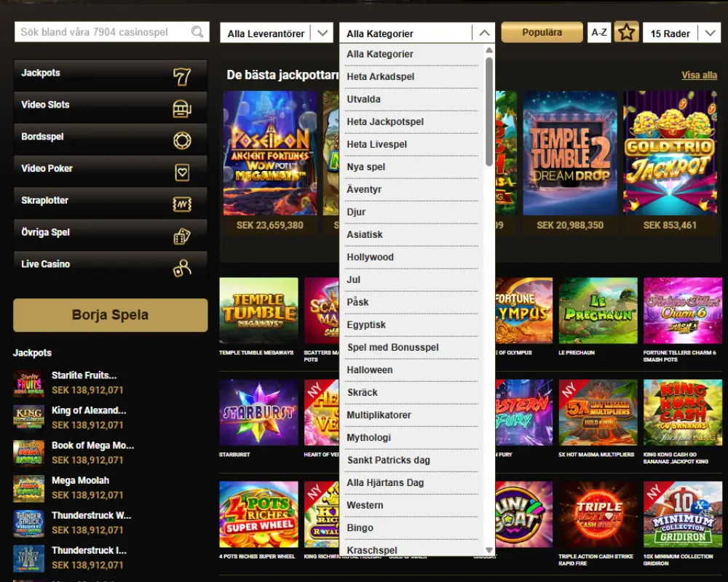Image resolution: width=728 pixels, height=582 pixels.
Task: Filter by Mythologi category
Action: tap(411, 438)
